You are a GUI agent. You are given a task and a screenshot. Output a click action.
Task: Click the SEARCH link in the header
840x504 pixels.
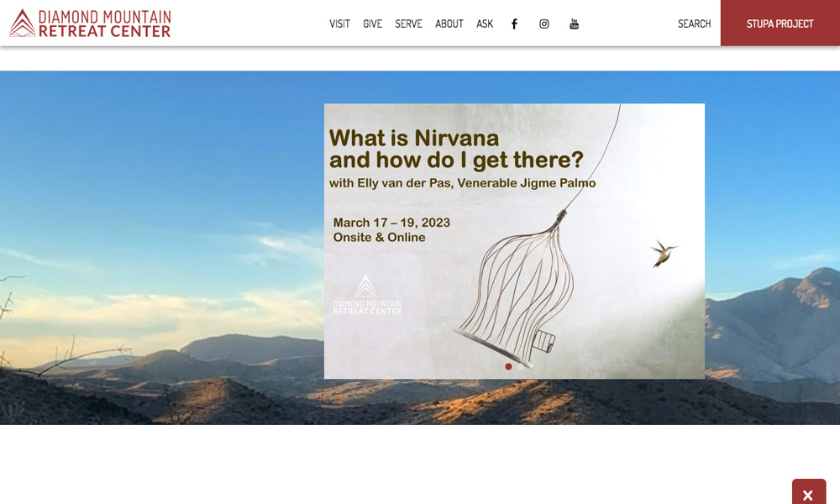(x=694, y=24)
